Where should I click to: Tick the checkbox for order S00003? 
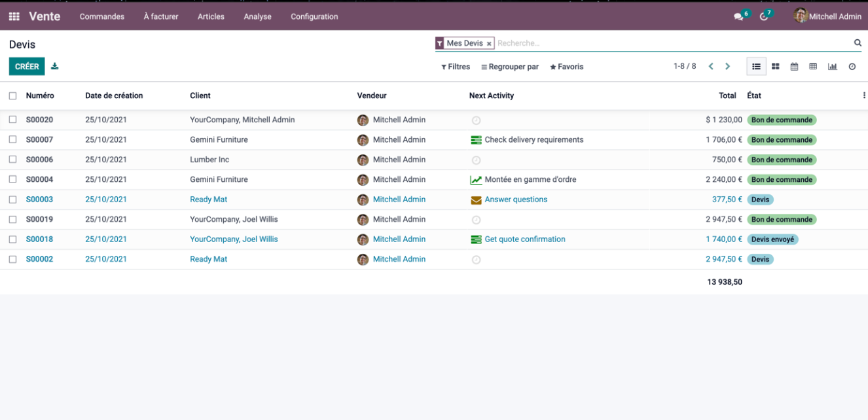[12, 200]
